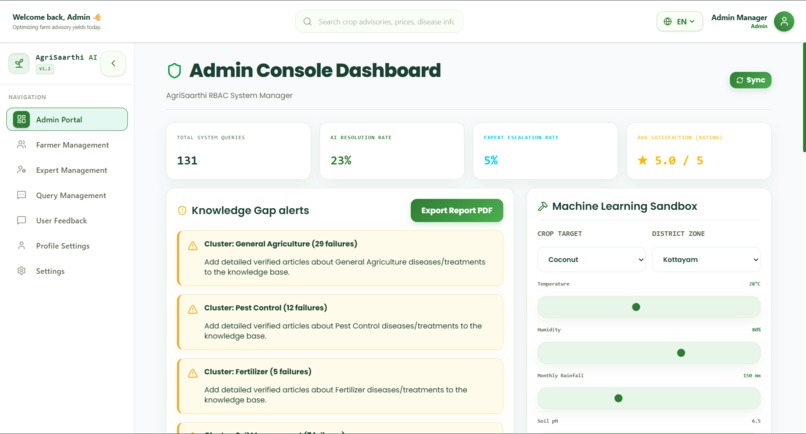Focus the crop advisories search field
Viewport: 806px width, 434px height.
379,22
